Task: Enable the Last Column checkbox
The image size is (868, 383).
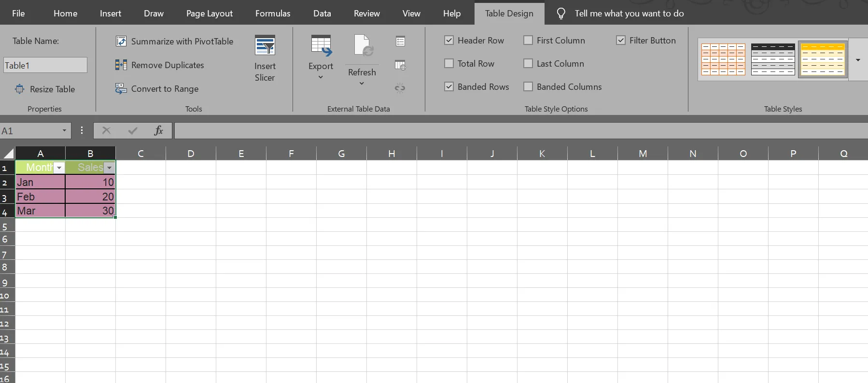Action: 528,63
